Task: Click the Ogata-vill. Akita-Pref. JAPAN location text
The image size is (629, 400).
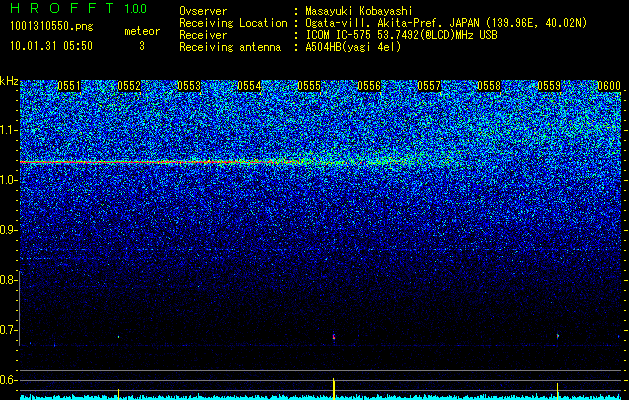Action: click(446, 23)
